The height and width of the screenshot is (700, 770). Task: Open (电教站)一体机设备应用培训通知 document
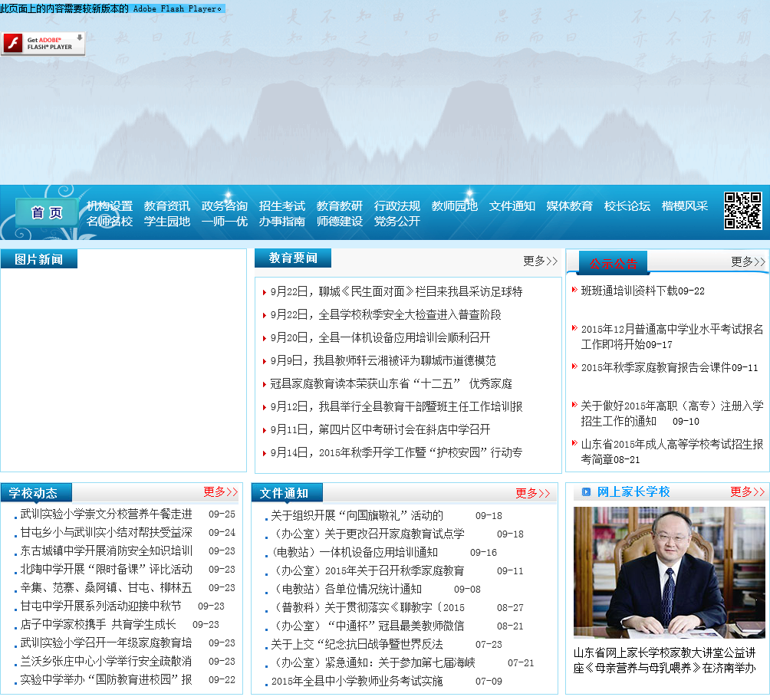(x=354, y=552)
